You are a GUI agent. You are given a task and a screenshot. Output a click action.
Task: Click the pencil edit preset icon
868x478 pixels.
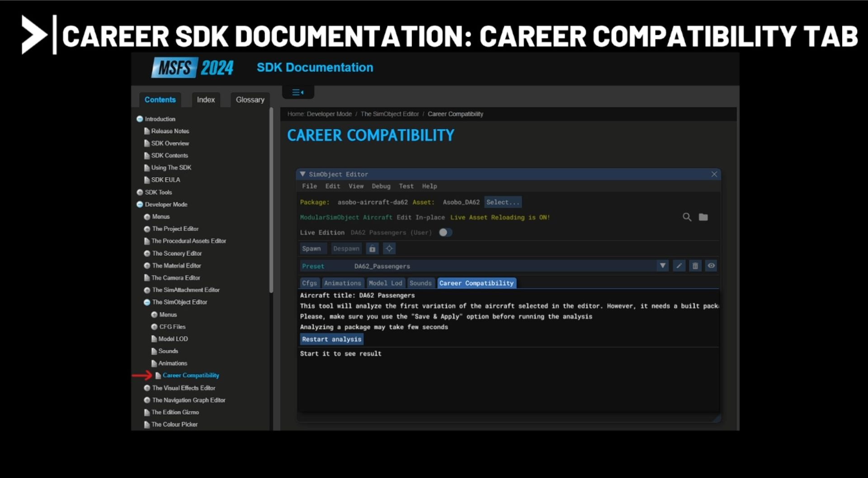(679, 266)
